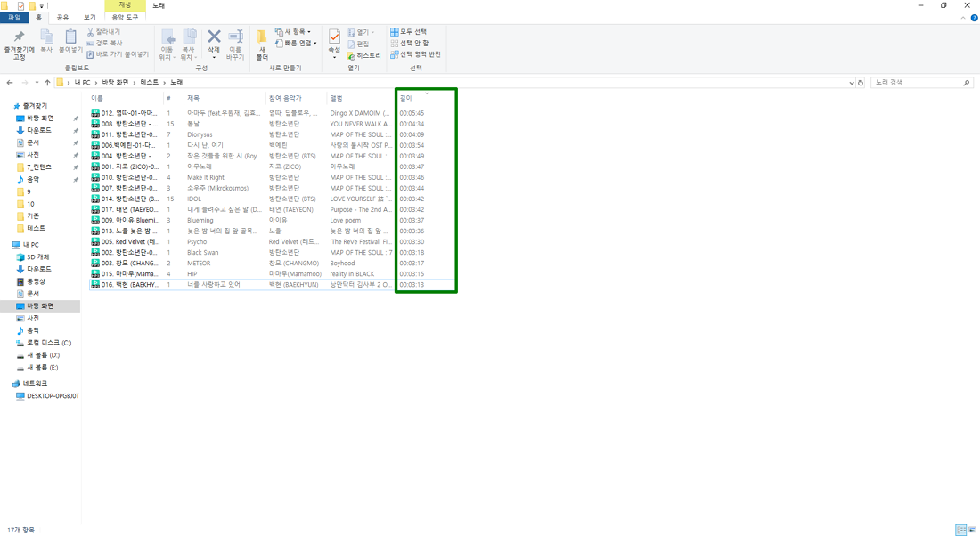The width and height of the screenshot is (980, 536).
Task: Click the 즐겨찾기에 고정 pin icon
Action: click(x=20, y=37)
